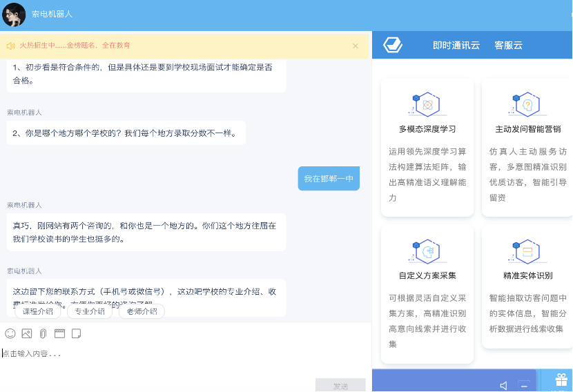Viewport: 573px width, 392px height.
Task: Click the 自定义方案采集 card icon
Action: (427, 251)
